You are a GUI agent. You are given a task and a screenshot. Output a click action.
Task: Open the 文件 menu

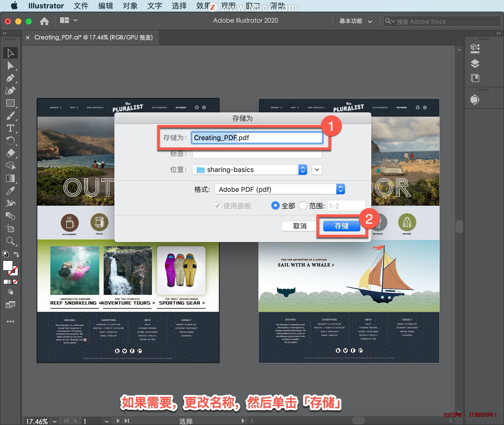pyautogui.click(x=81, y=6)
